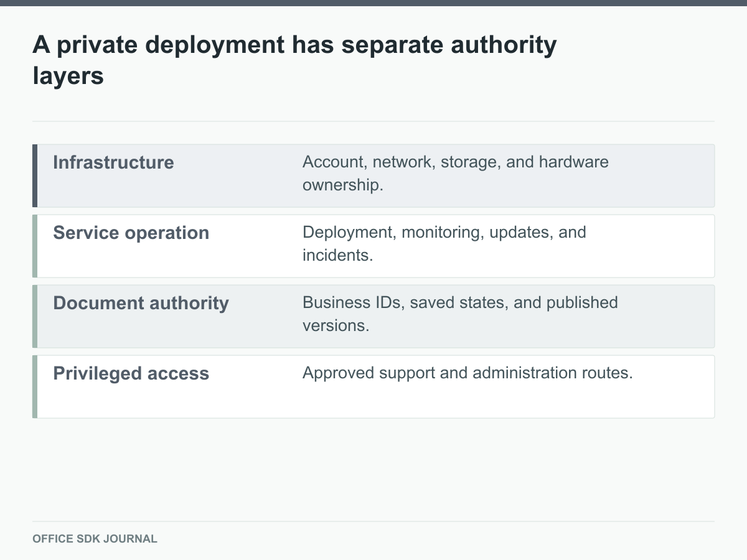Click the Service operation row label
The image size is (747, 560).
[x=131, y=233]
